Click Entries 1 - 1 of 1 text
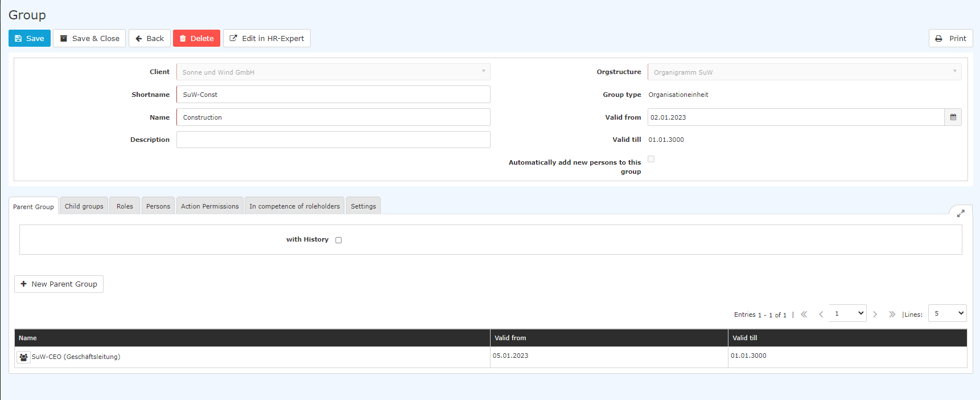Viewport: 980px width, 400px height. [760, 315]
